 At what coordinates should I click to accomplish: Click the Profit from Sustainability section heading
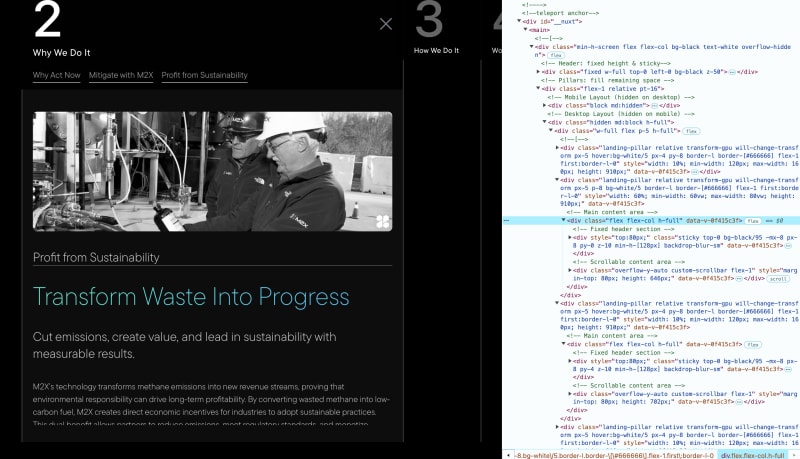pos(96,258)
